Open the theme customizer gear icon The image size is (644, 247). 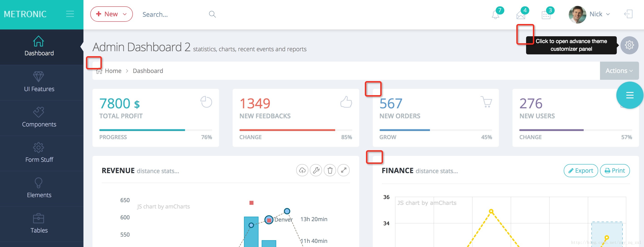click(629, 45)
